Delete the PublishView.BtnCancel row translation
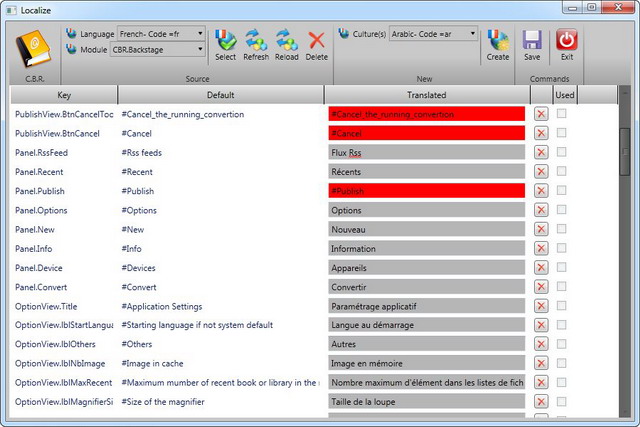The width and height of the screenshot is (640, 427). click(x=541, y=133)
